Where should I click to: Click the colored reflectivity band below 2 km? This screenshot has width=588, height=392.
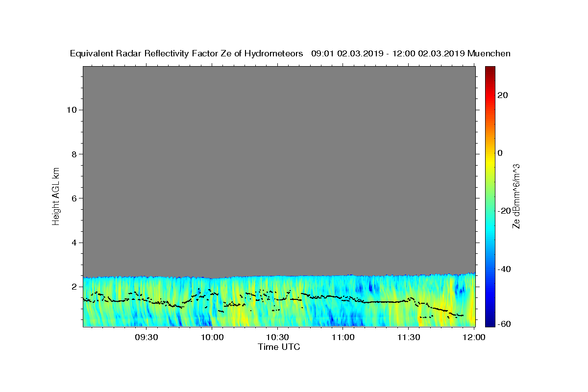coord(279,301)
